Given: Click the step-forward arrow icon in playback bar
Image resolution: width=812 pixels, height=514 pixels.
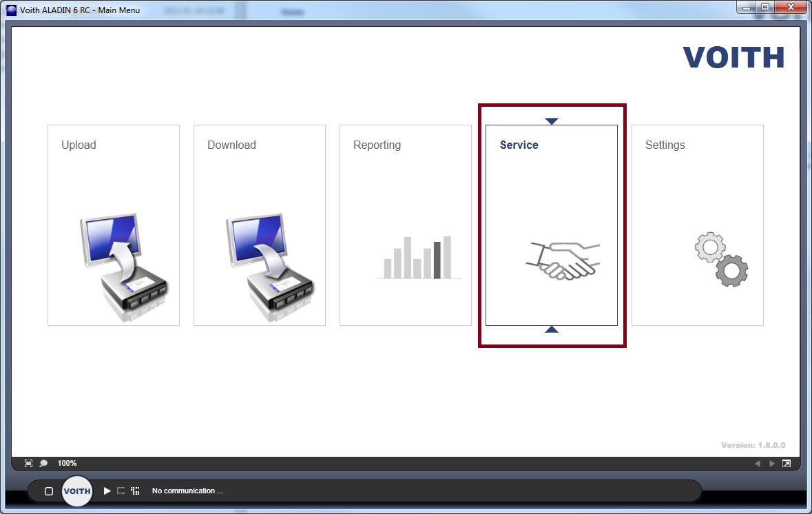Looking at the screenshot, I should coord(121,491).
